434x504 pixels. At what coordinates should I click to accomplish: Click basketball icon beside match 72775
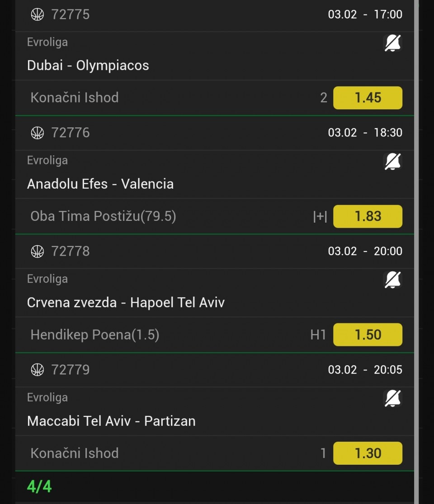pyautogui.click(x=38, y=14)
